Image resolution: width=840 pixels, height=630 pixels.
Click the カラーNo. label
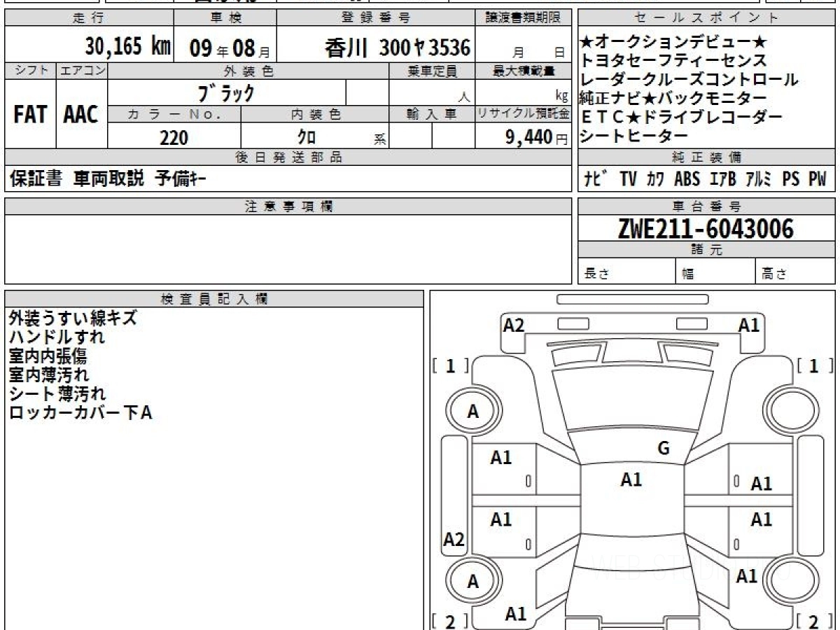(174, 114)
